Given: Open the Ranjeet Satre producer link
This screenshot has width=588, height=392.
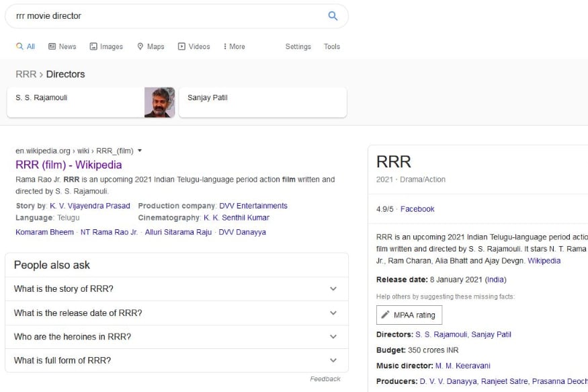Looking at the screenshot, I should point(505,381).
